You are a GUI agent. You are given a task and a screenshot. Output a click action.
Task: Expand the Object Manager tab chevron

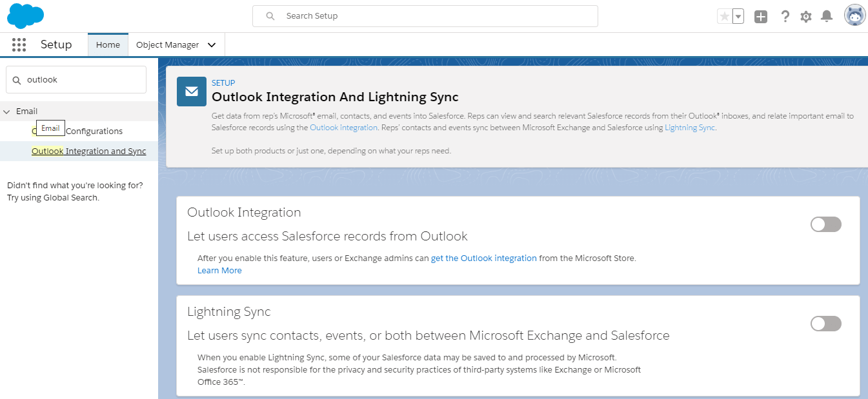pos(212,45)
